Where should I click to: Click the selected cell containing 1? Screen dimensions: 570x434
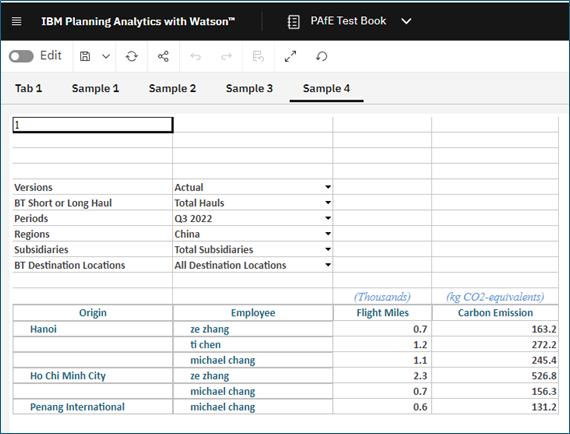pos(93,125)
